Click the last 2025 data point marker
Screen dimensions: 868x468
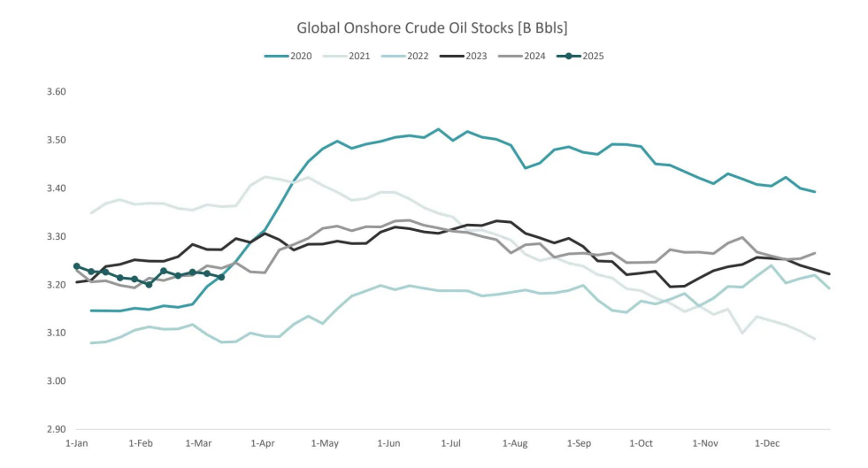click(x=221, y=277)
